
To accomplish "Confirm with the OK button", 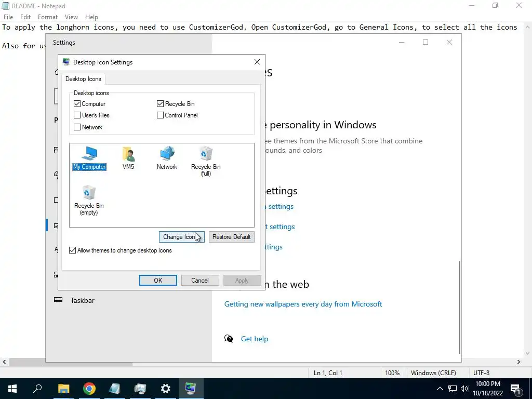I will (158, 280).
